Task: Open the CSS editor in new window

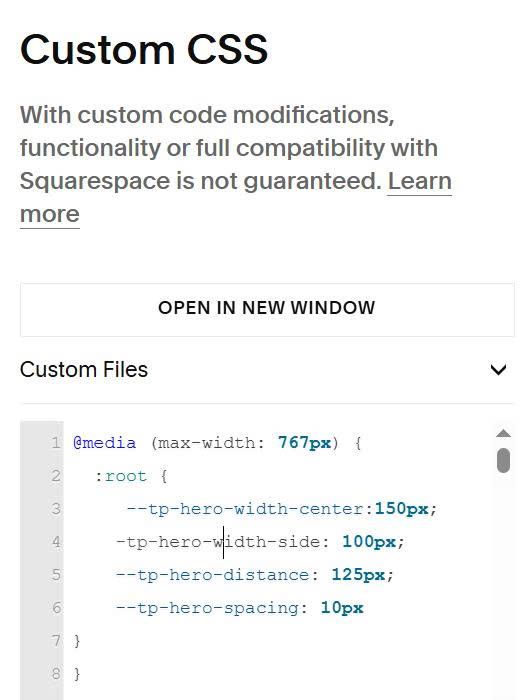Action: 267,309
